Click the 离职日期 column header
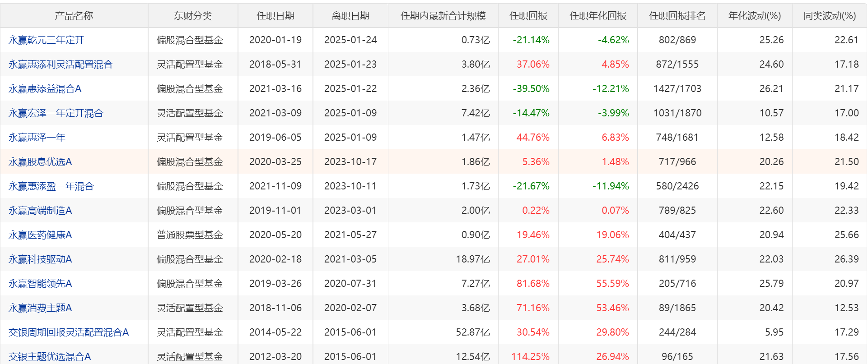This screenshot has width=868, height=364. 350,16
